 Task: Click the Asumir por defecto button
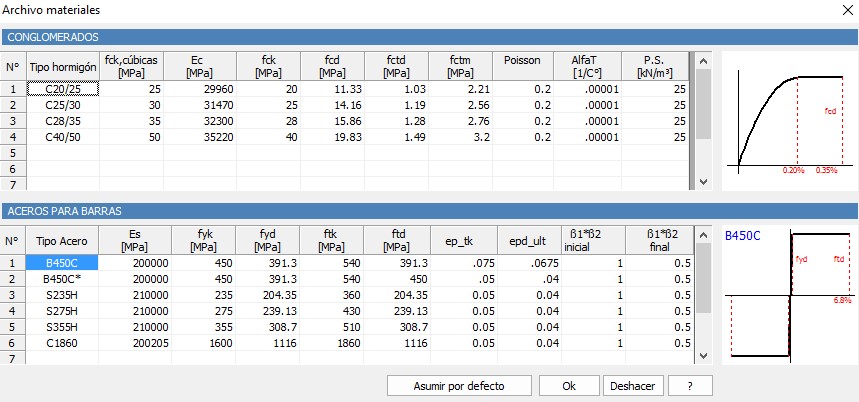(459, 386)
